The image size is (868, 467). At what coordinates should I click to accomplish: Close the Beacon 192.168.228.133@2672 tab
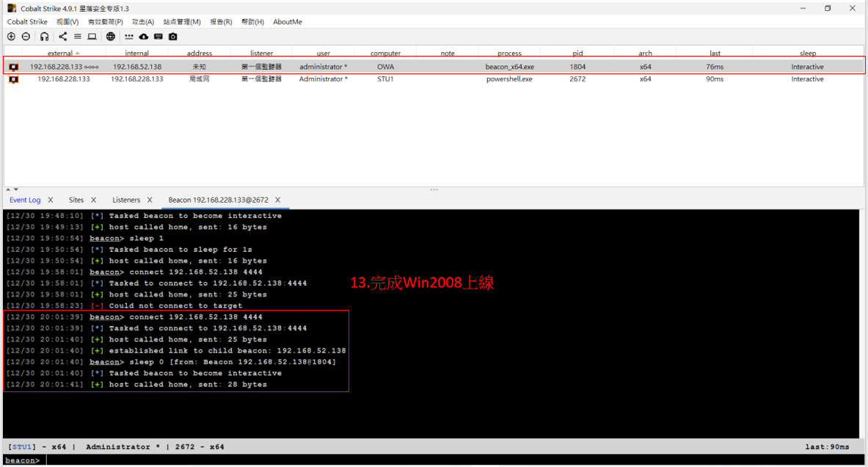point(278,200)
